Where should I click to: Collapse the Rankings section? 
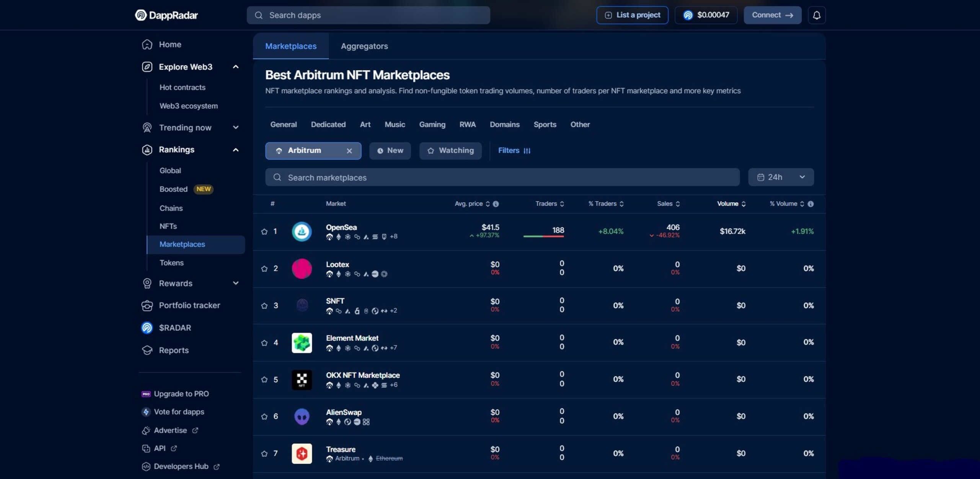(x=235, y=150)
